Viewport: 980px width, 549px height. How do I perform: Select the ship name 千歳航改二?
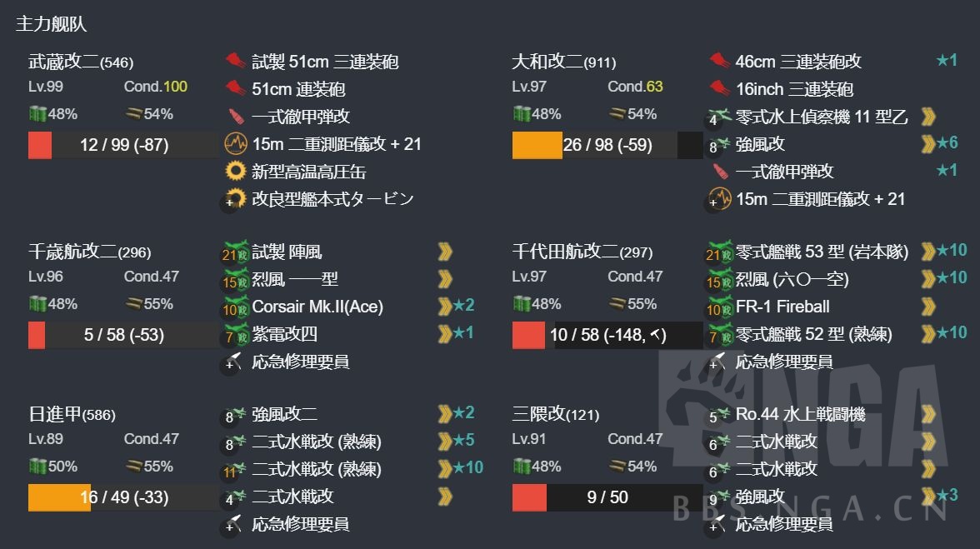pyautogui.click(x=72, y=252)
